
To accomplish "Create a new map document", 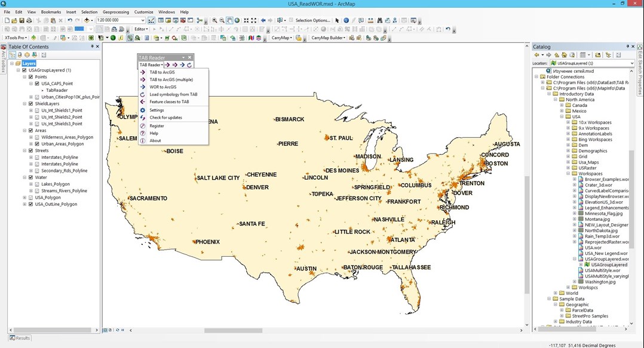I will pos(7,20).
